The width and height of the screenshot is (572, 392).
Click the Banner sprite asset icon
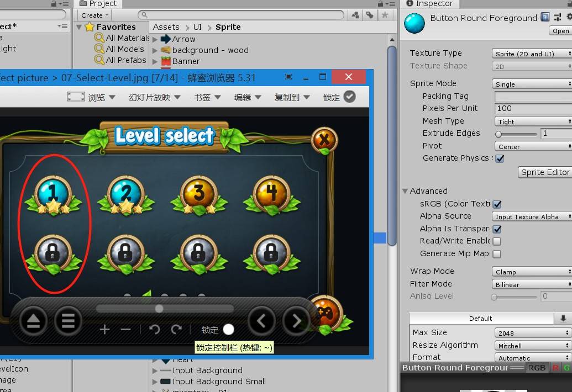click(166, 61)
